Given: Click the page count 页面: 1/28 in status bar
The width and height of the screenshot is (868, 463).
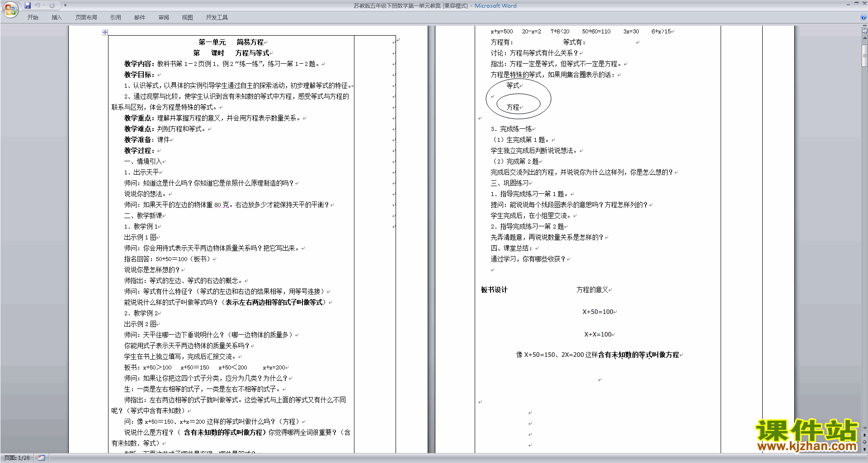Looking at the screenshot, I should click(x=17, y=458).
